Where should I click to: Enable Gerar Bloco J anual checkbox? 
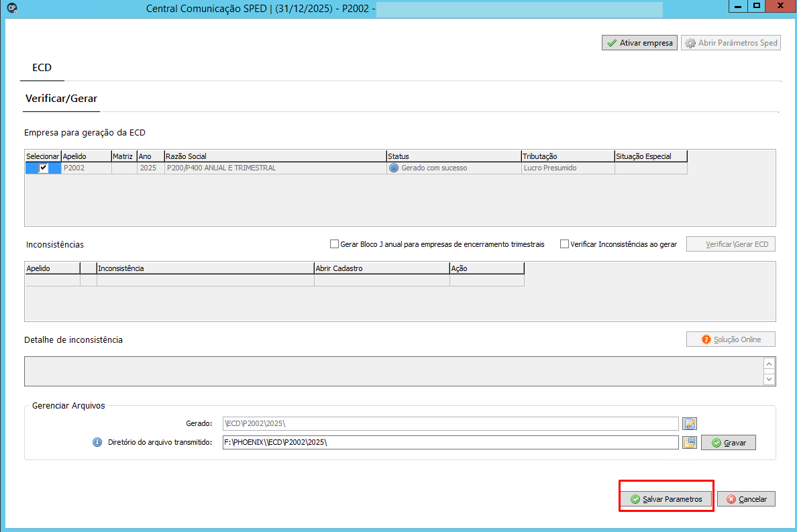click(x=335, y=244)
